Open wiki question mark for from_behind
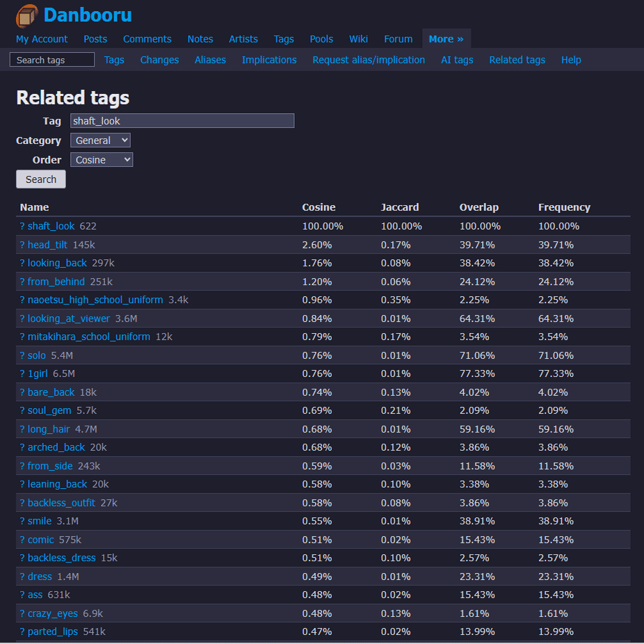This screenshot has height=644, width=644. point(22,282)
